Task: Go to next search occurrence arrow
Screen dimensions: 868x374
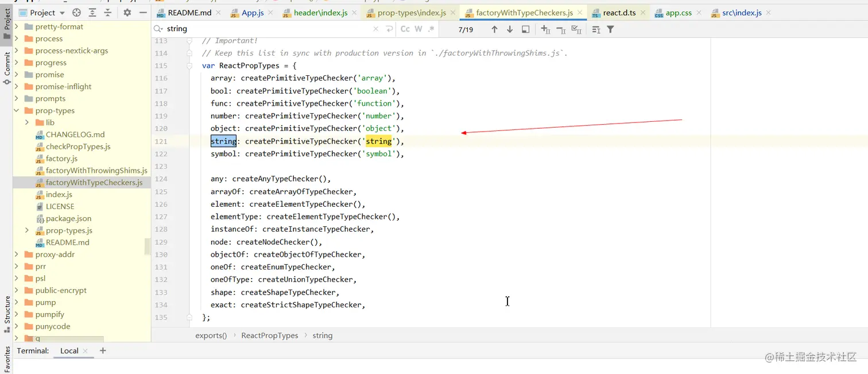Action: pos(510,29)
